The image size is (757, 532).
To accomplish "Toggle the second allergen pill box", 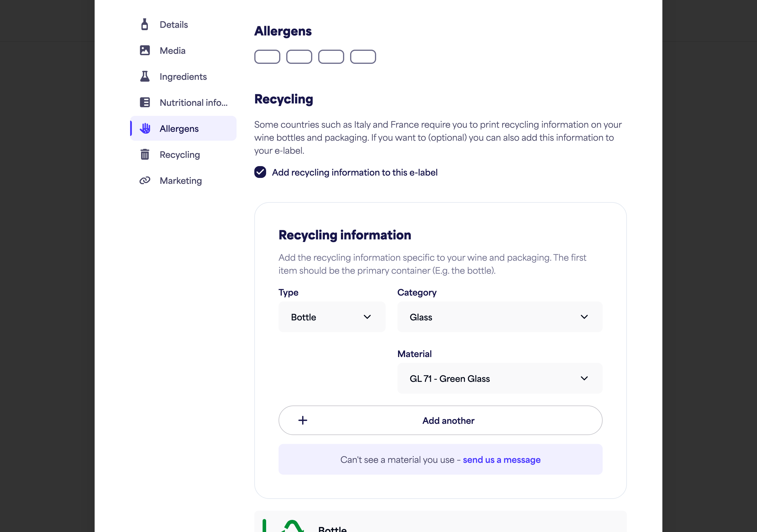I will coord(299,57).
